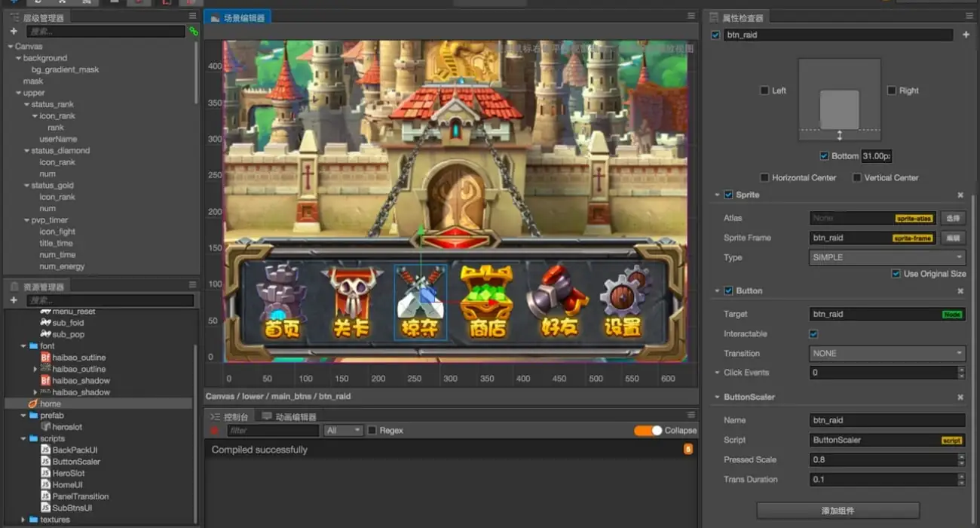Click the PanelTransition script JS icon
Screen dimensions: 980x528
pyautogui.click(x=45, y=496)
